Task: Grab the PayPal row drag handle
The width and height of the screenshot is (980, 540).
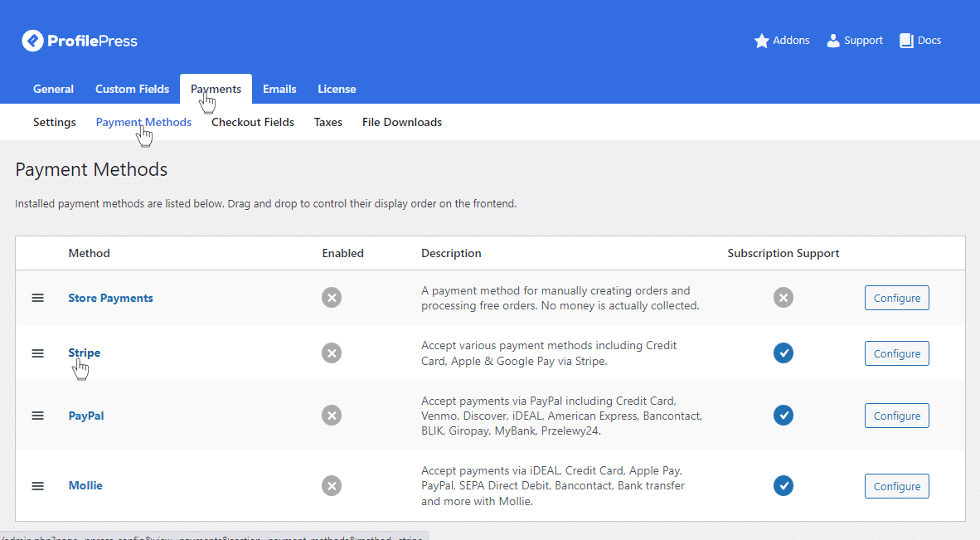Action: pos(37,416)
